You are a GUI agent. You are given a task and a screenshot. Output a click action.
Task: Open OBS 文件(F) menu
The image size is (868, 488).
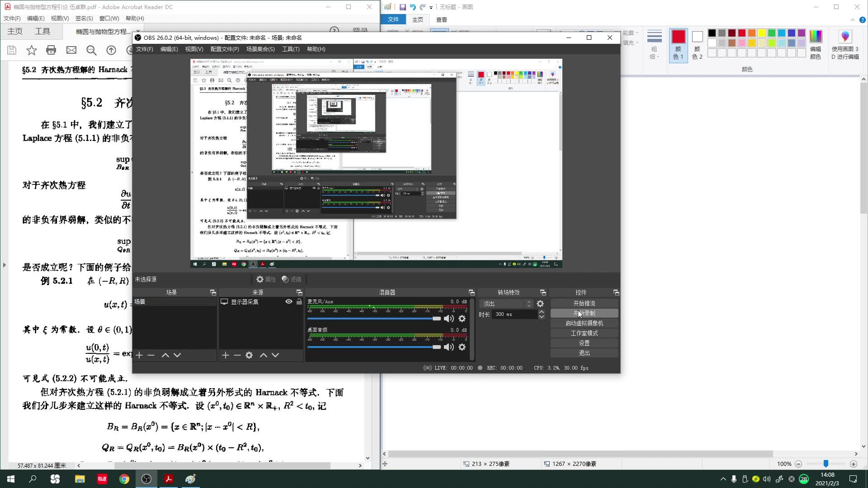tap(144, 49)
